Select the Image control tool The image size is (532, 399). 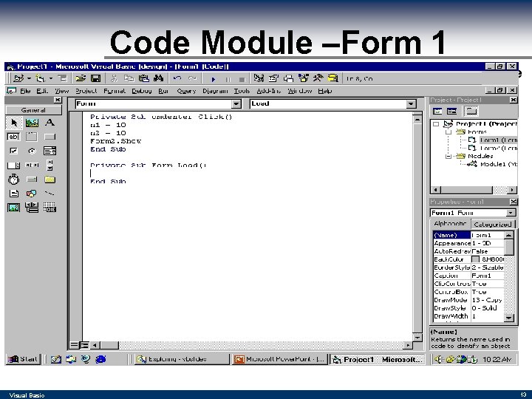pyautogui.click(x=13, y=208)
